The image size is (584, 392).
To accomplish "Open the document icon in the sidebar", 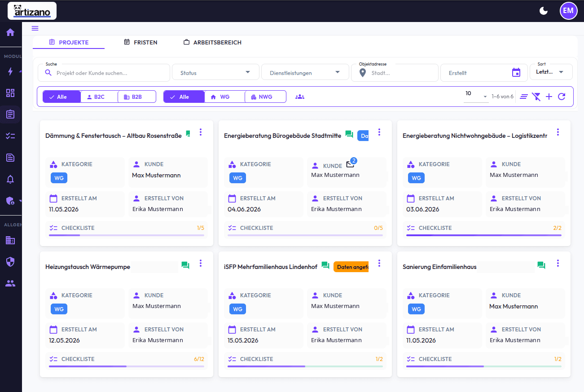I will pos(10,157).
